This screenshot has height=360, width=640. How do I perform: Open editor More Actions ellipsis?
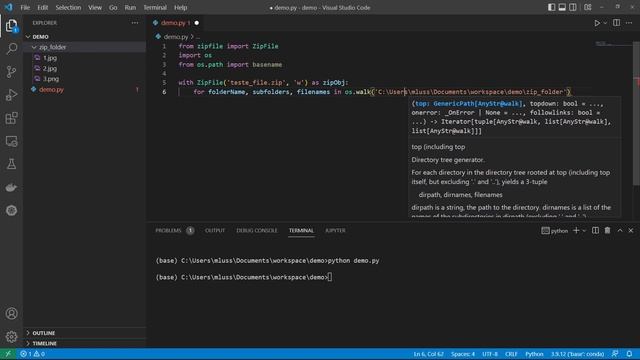(629, 23)
